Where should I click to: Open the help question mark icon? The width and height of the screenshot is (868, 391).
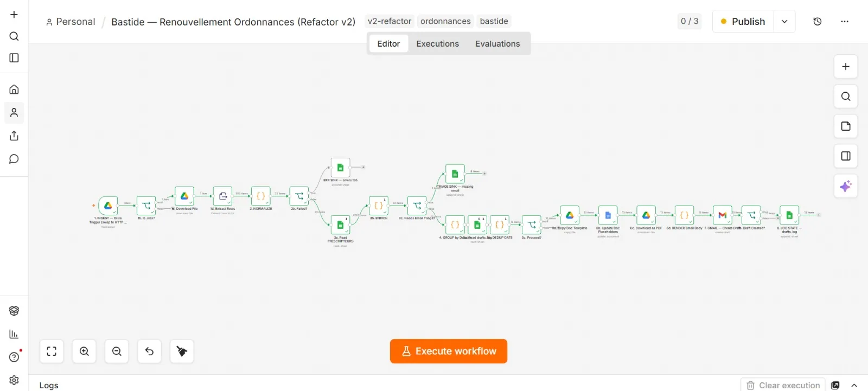(x=14, y=357)
